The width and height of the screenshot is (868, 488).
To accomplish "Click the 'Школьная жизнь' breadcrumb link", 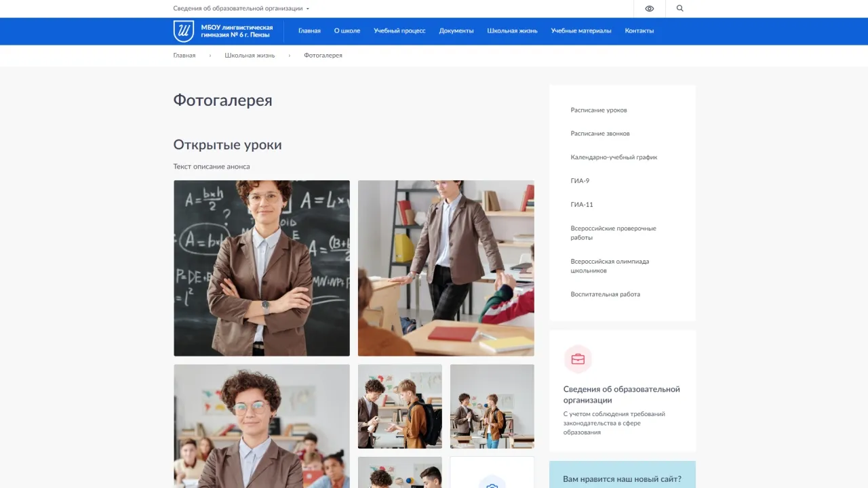I will coord(250,56).
